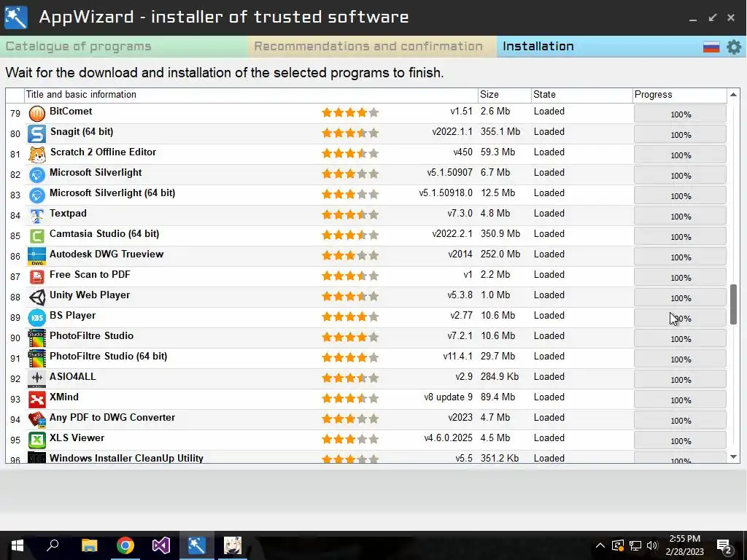Image resolution: width=747 pixels, height=560 pixels.
Task: Click version 'v2022.2.1' of Camtasia Studio
Action: pyautogui.click(x=452, y=234)
